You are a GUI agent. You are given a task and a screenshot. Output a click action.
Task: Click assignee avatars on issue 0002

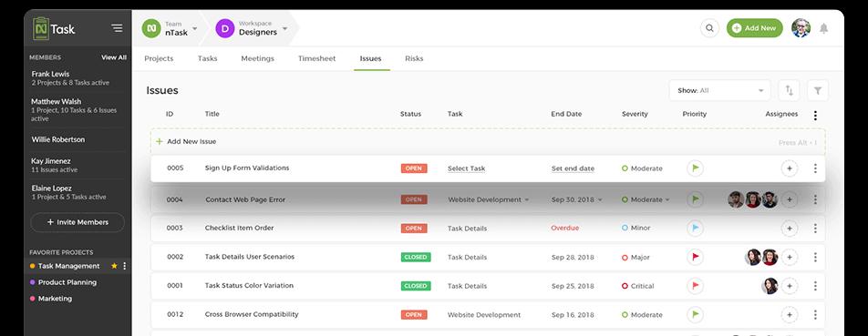coord(761,257)
